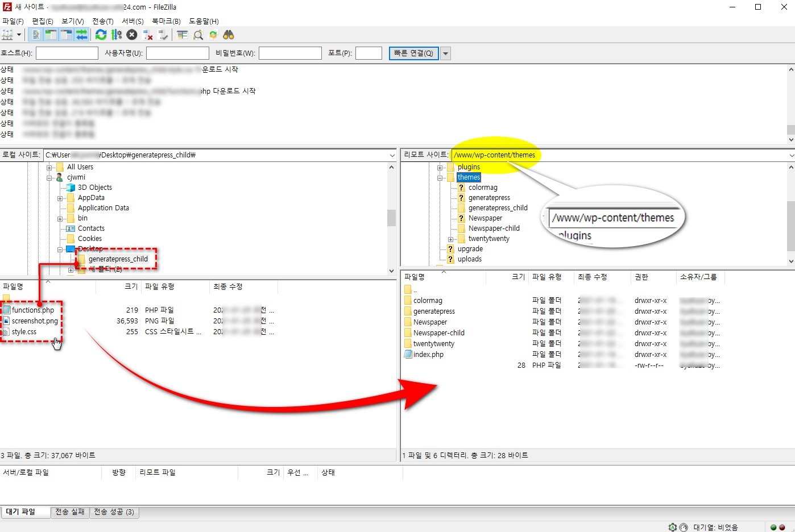Select generatepress_child in the local tree

(x=118, y=259)
